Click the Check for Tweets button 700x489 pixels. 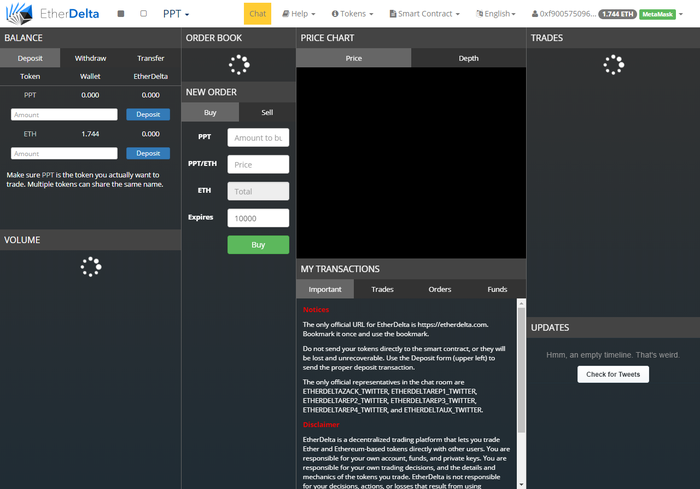[x=613, y=374]
